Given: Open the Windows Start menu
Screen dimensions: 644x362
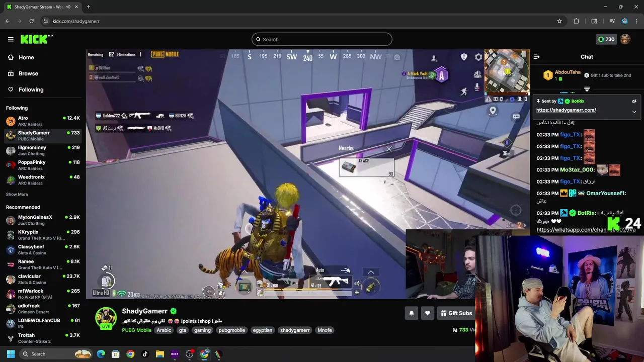Looking at the screenshot, I should [11, 354].
